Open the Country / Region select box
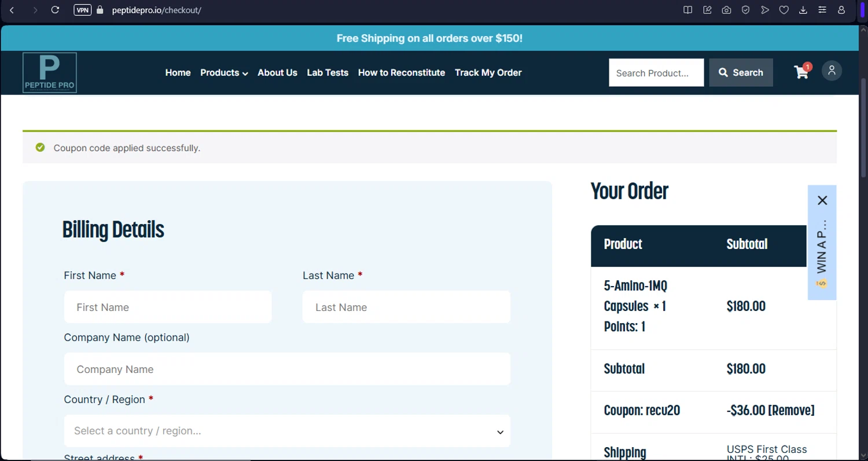This screenshot has width=868, height=461. (287, 431)
